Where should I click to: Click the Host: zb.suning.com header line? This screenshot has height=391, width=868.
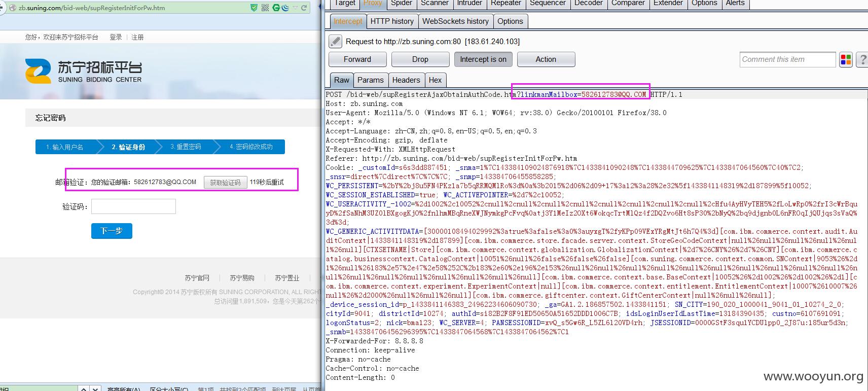pos(364,103)
